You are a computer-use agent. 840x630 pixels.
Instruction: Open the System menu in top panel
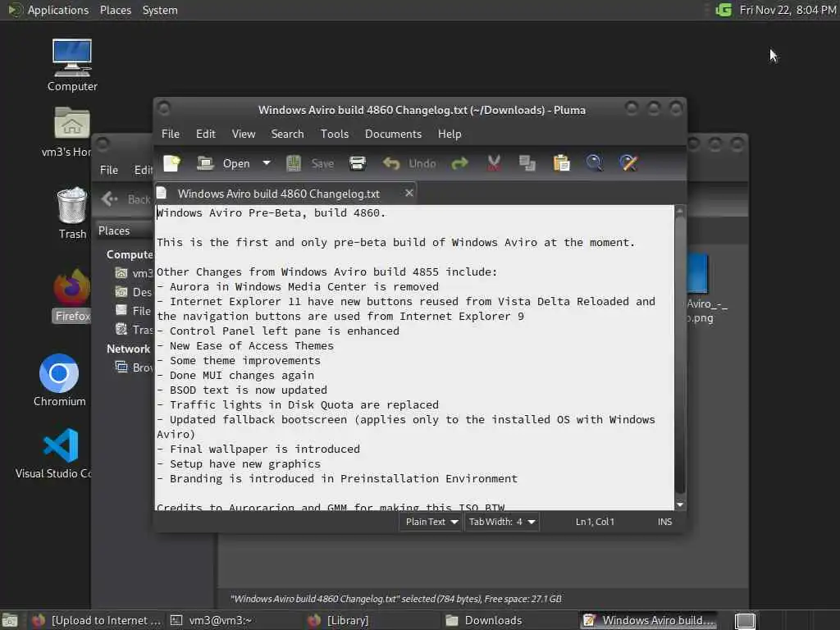click(x=160, y=10)
